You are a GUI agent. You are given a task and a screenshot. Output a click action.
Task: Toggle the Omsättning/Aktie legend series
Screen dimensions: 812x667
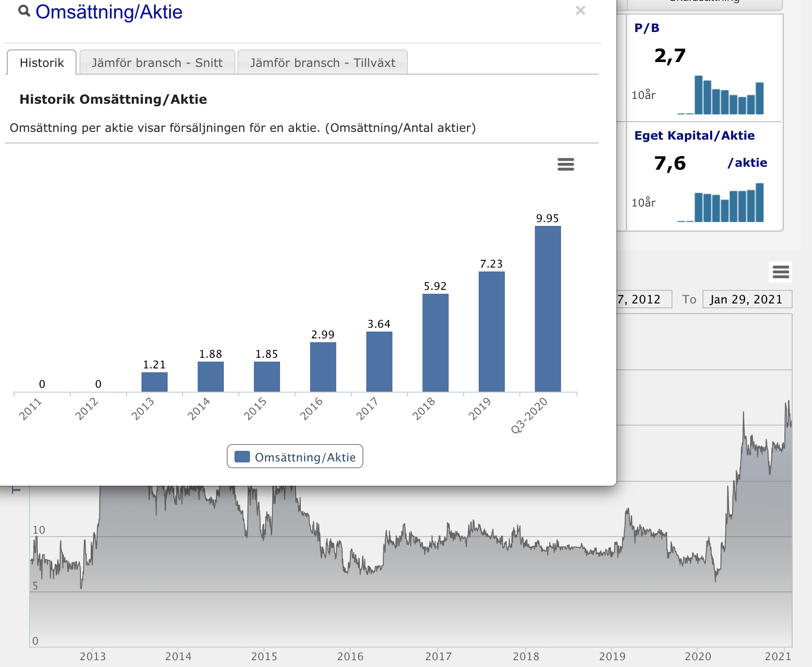tap(295, 457)
